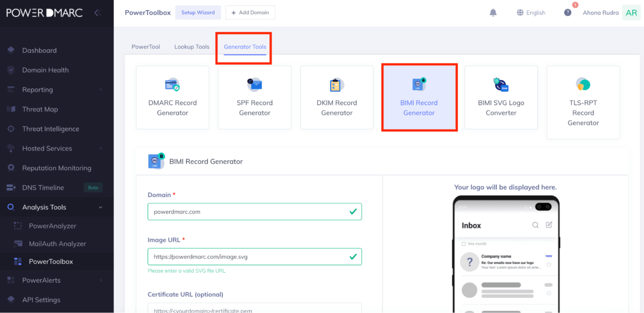
Task: Click the search icon in phone inbox preview
Action: 535,225
